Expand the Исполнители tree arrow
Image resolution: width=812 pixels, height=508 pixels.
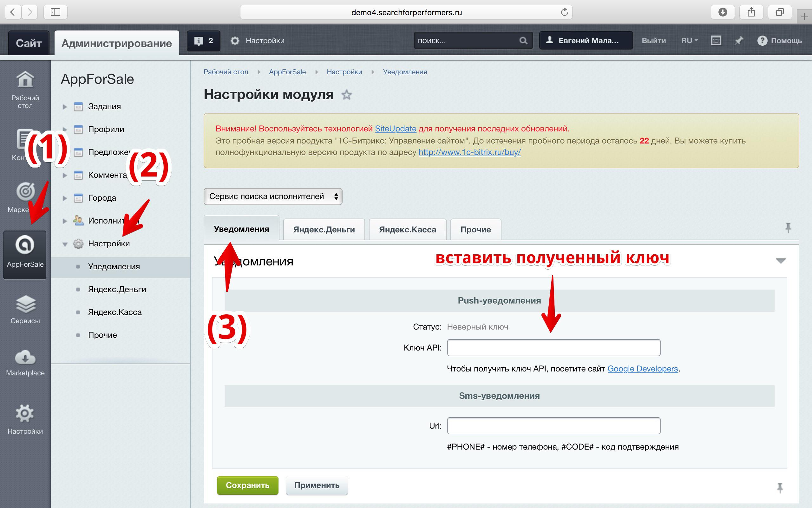pos(65,221)
